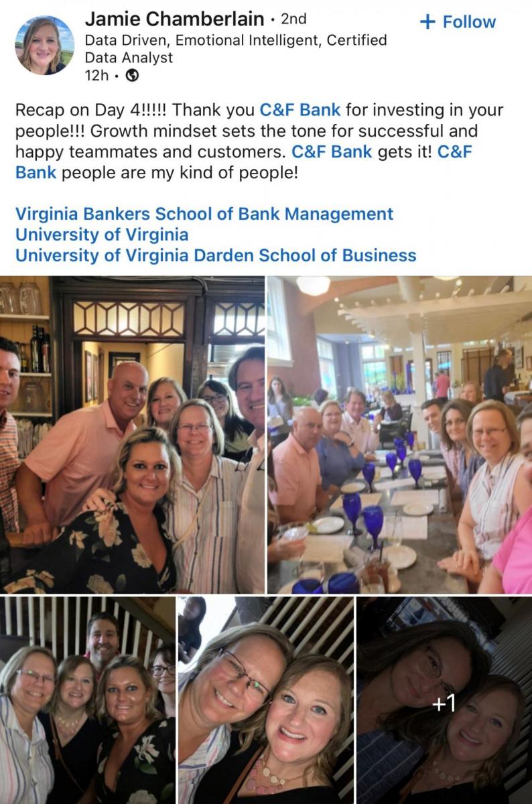
Task: Click the 'Certified Data Analyst' headline line
Action: tap(236, 49)
